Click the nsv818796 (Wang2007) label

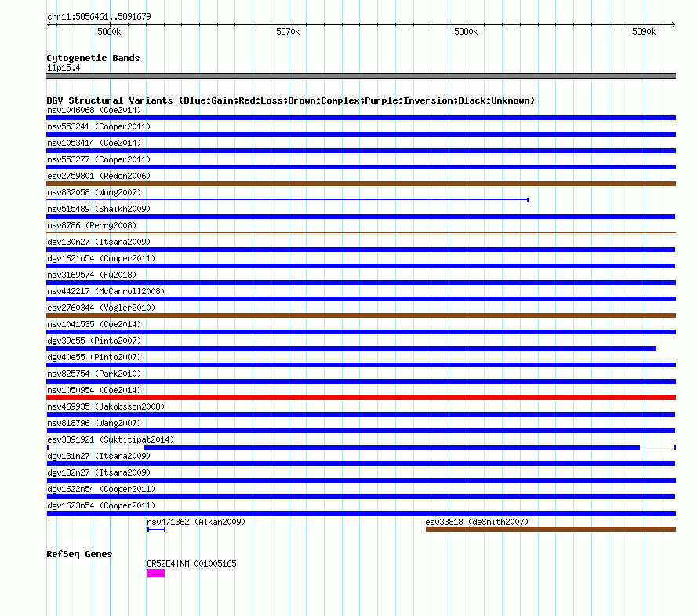pos(94,423)
